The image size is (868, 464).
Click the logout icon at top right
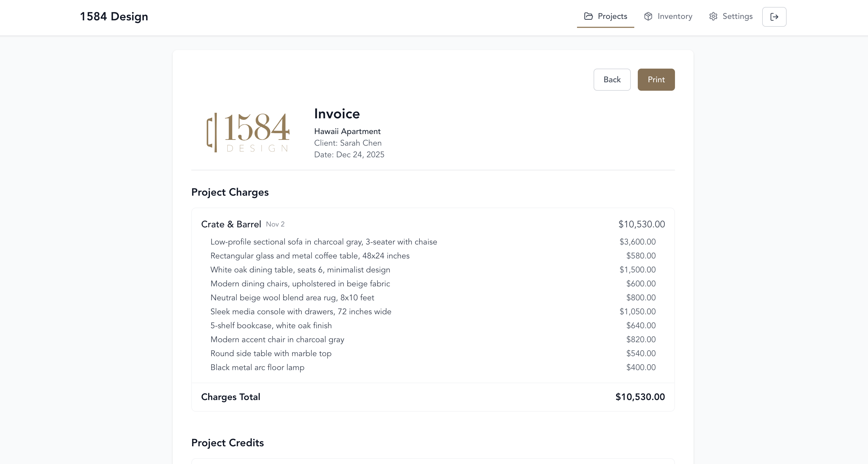pyautogui.click(x=774, y=17)
